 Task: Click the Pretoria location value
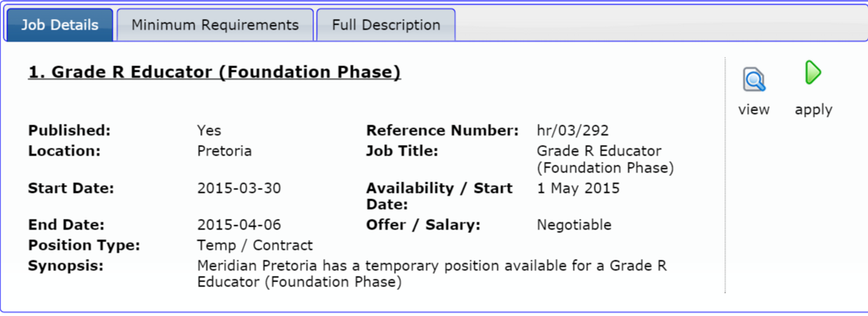[224, 151]
